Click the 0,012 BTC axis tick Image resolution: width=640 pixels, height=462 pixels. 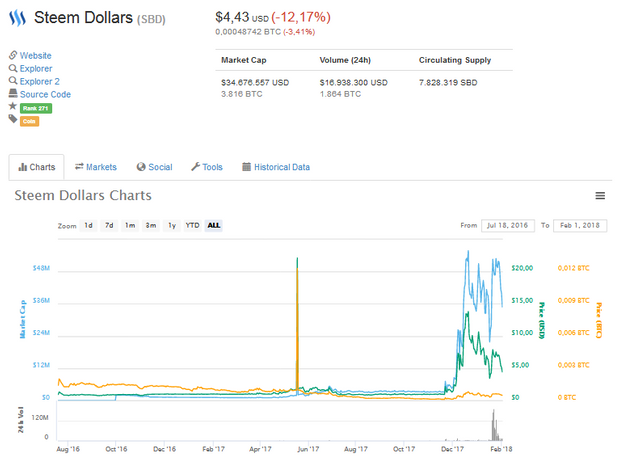(573, 268)
